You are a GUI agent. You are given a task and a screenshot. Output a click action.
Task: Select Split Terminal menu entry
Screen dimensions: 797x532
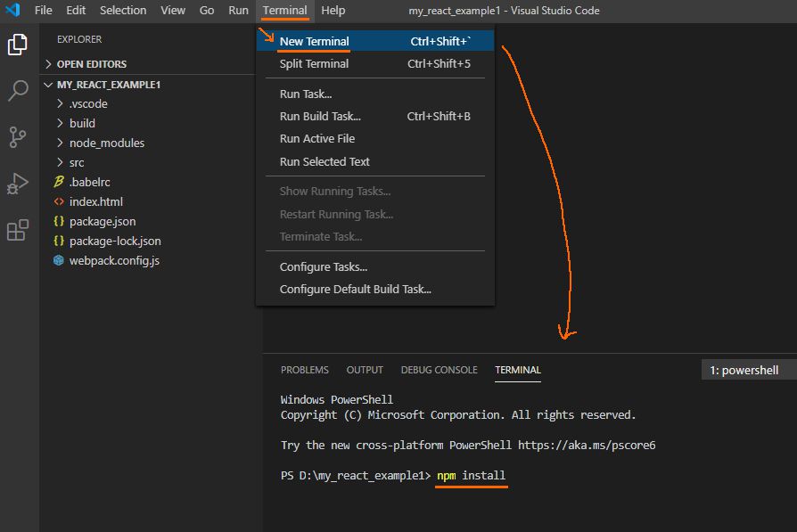tap(314, 63)
